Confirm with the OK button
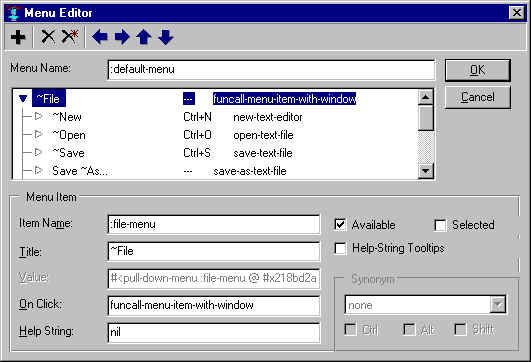Viewport: 531px width, 362px height. [477, 70]
